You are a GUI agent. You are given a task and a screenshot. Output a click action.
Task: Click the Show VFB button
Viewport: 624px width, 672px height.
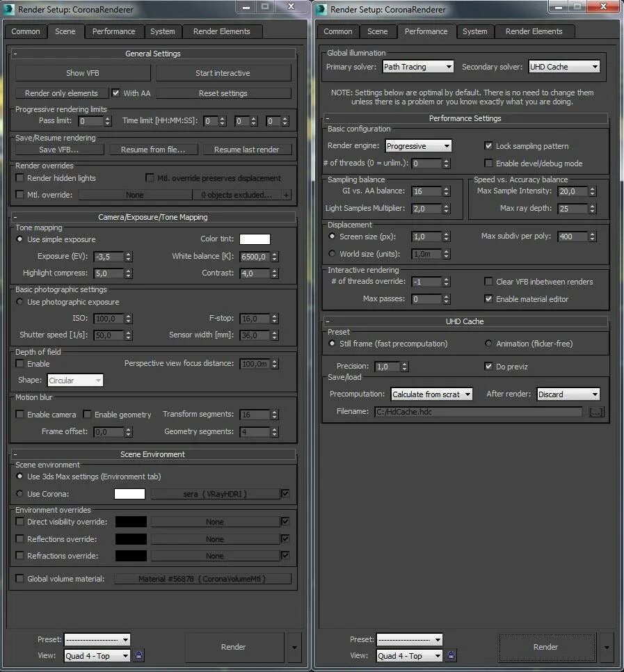coord(83,73)
